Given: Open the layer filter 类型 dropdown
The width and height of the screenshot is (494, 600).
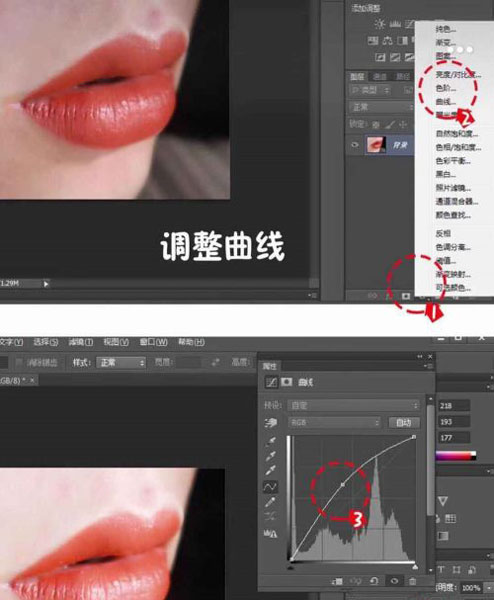Looking at the screenshot, I should 370,90.
